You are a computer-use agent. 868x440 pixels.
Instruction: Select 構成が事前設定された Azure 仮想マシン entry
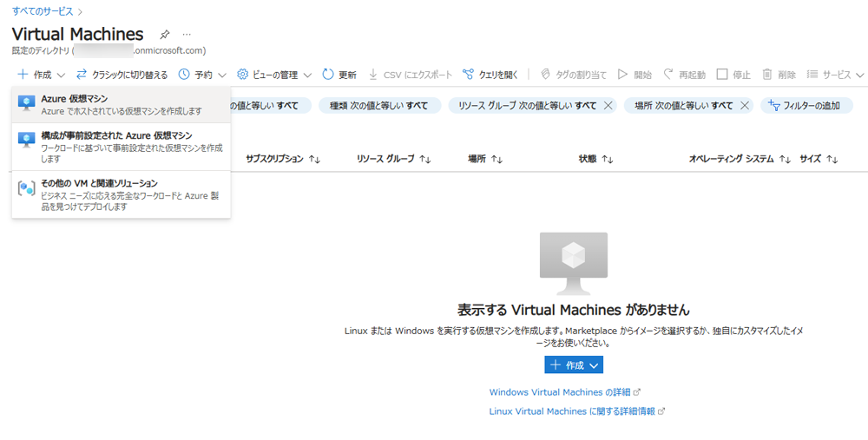pyautogui.click(x=121, y=147)
